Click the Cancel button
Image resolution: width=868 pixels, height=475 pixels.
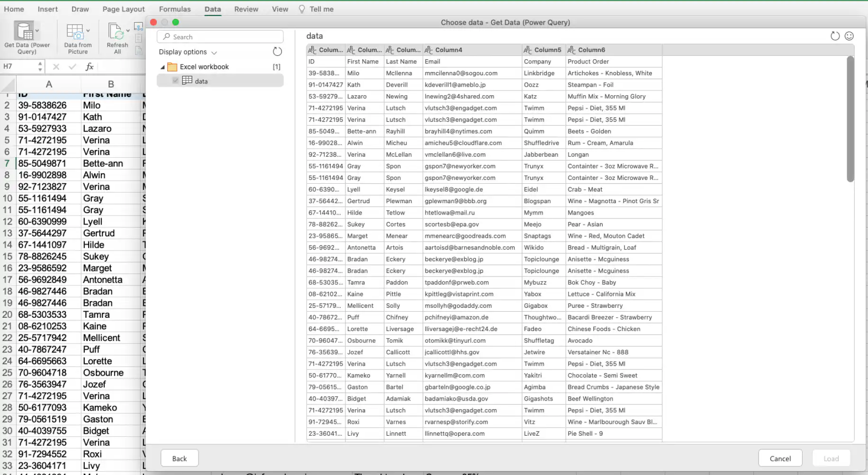click(780, 458)
